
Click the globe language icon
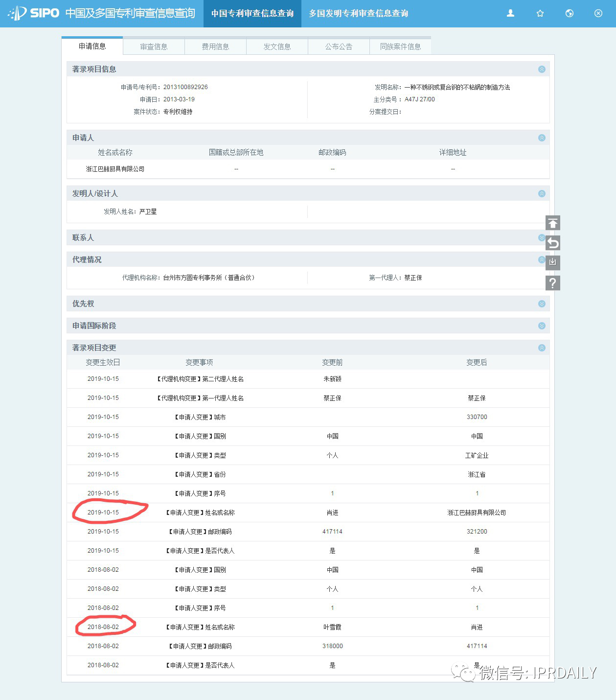pyautogui.click(x=570, y=13)
